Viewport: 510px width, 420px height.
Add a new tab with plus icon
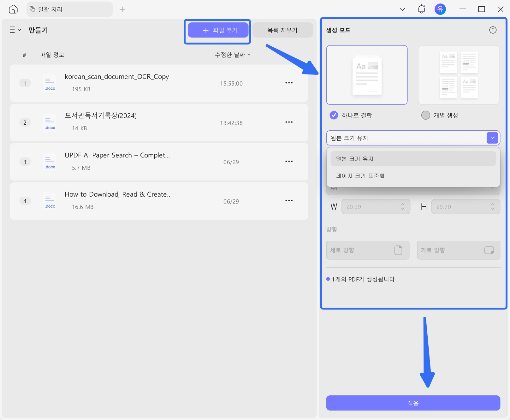(122, 9)
